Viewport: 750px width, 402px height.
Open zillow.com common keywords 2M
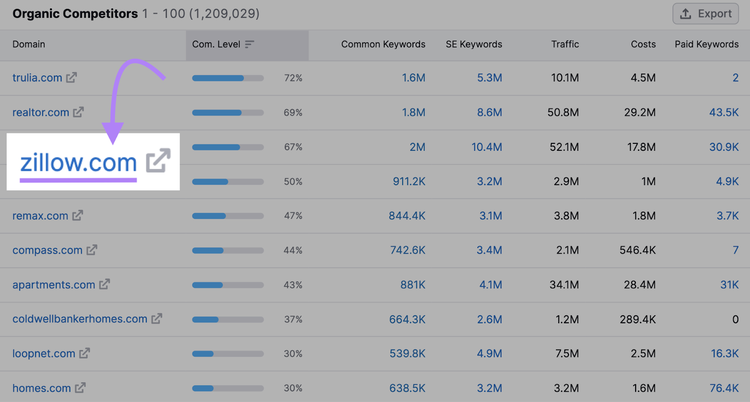click(x=418, y=147)
